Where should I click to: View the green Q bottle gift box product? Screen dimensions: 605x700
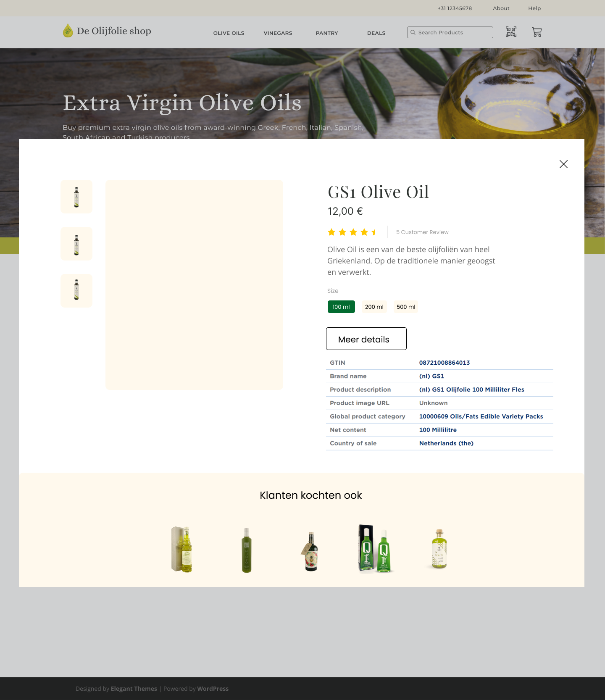coord(375,548)
